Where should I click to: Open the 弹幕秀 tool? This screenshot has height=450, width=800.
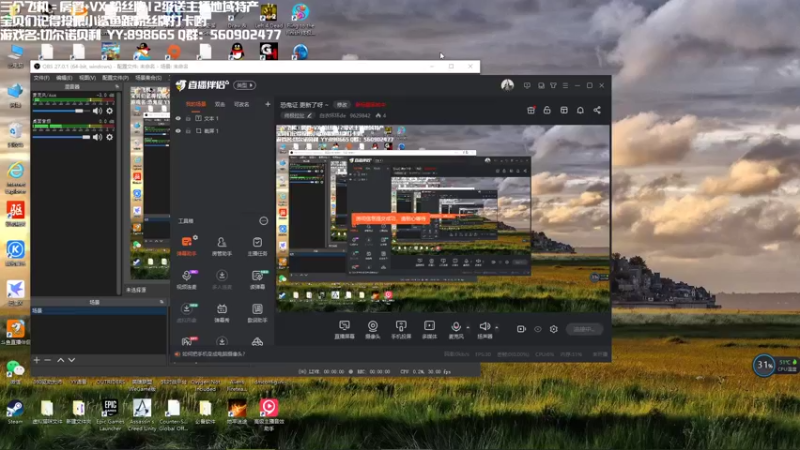pos(221,312)
